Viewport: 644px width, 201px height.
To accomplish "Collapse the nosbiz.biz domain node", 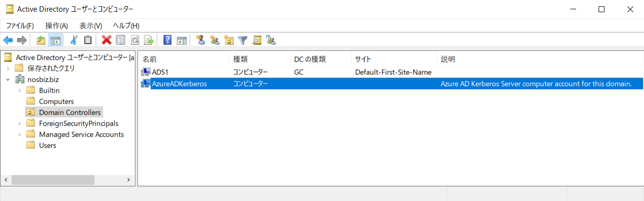I will coord(8,80).
